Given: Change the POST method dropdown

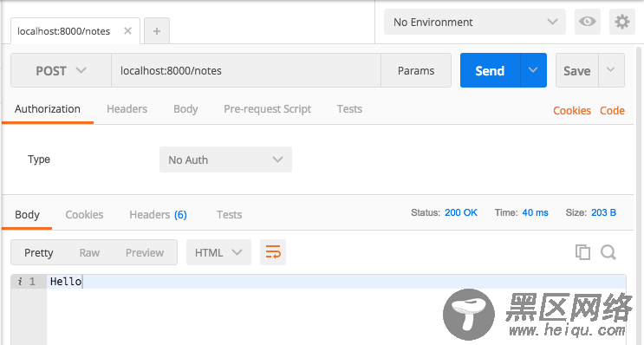Looking at the screenshot, I should (61, 70).
